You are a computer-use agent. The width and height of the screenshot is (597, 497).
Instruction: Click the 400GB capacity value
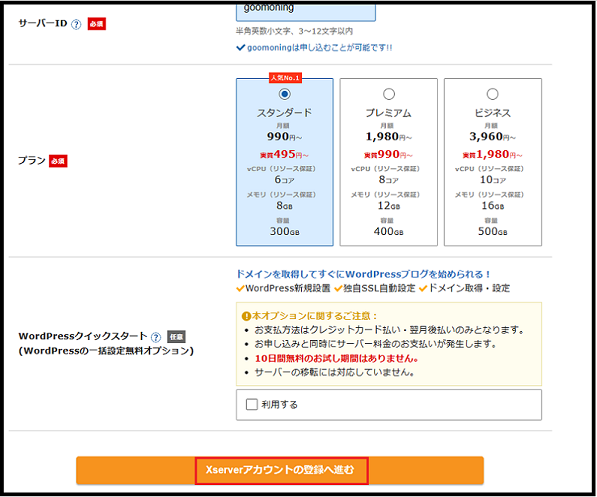[x=388, y=231]
